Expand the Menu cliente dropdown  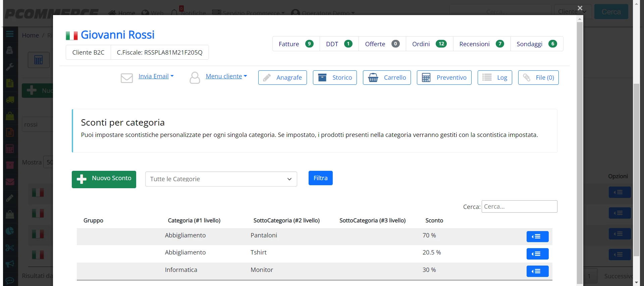[x=226, y=76]
